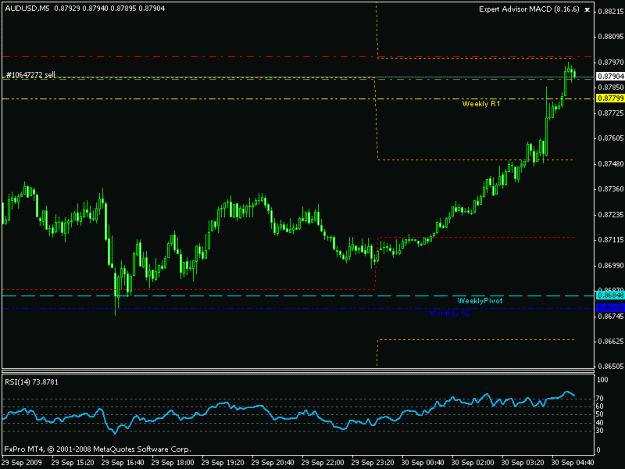Viewport: 625px width, 469px height.
Task: Click the white current price tag 0.87904
Action: (x=610, y=76)
